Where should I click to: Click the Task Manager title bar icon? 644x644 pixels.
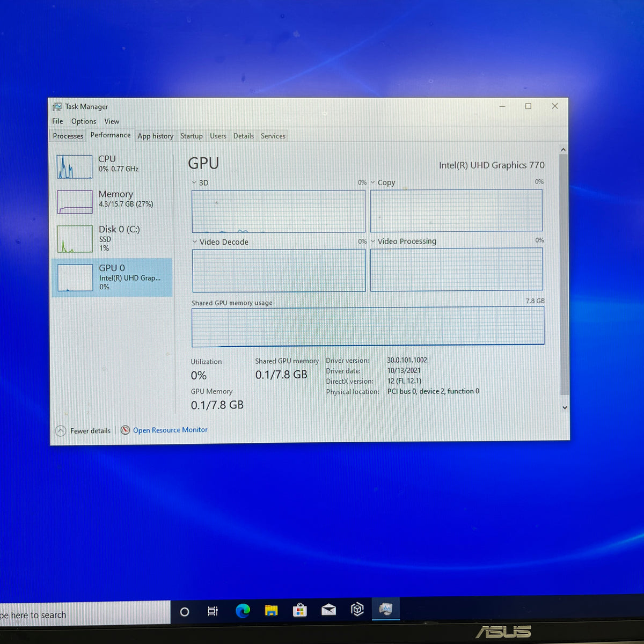coord(57,107)
